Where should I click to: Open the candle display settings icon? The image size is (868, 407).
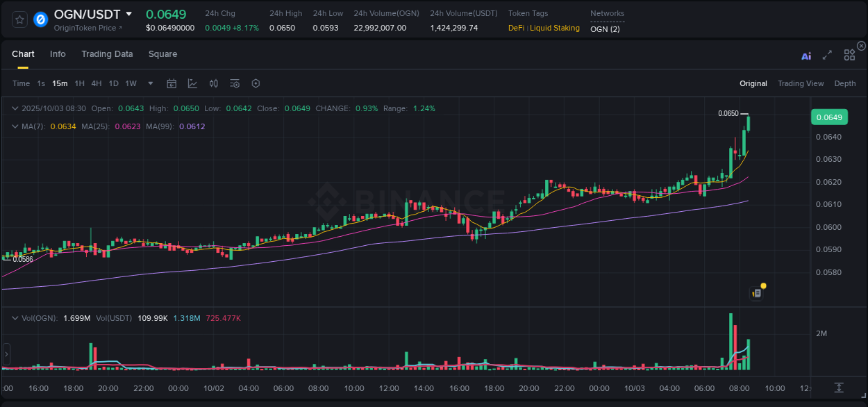[x=213, y=83]
